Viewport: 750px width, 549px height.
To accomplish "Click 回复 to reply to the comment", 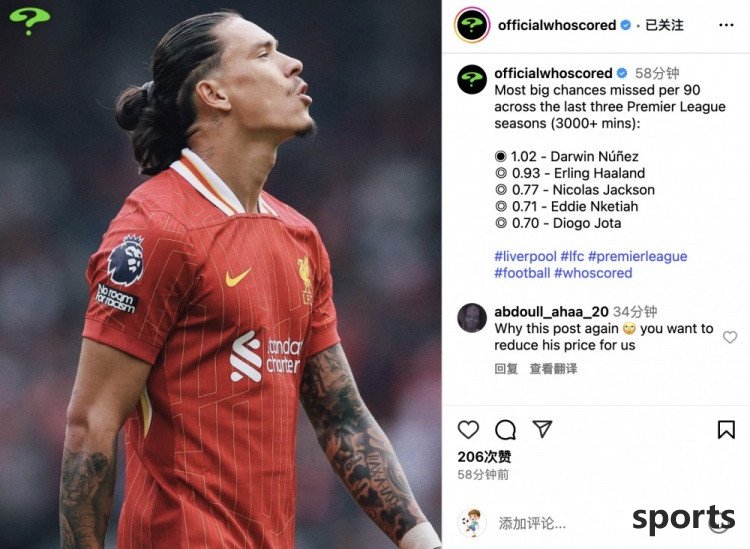I will tap(506, 369).
